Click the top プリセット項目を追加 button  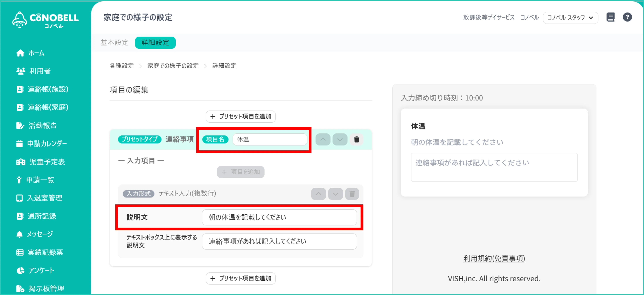241,116
